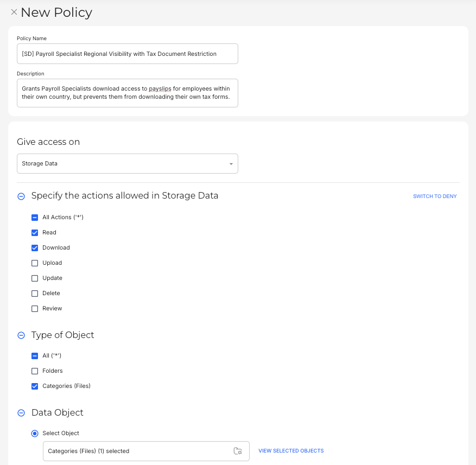The image size is (476, 465).
Task: Click the folder browse icon in Data Object field
Action: (237, 451)
